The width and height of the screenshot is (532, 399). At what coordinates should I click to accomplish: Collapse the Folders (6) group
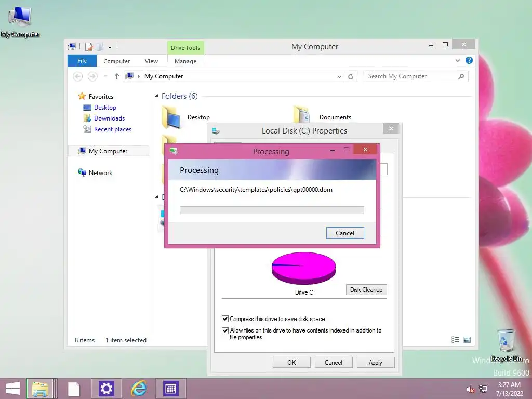(x=156, y=96)
